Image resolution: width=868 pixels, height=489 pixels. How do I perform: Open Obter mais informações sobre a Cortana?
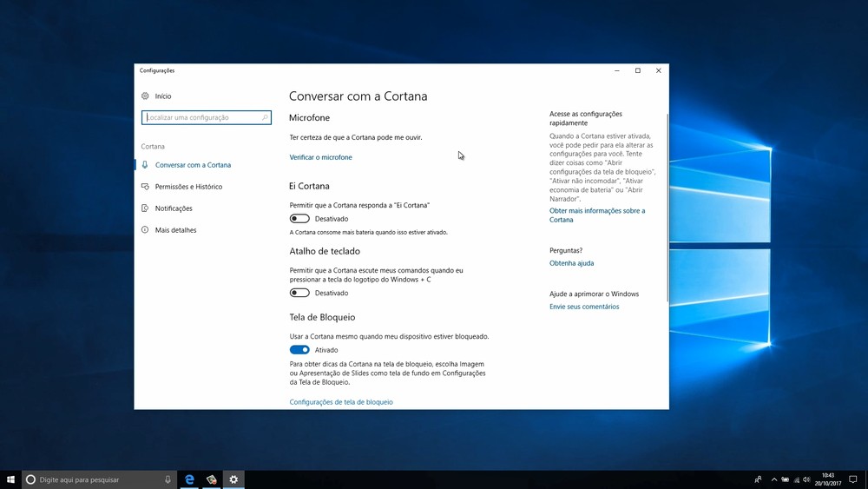click(597, 215)
